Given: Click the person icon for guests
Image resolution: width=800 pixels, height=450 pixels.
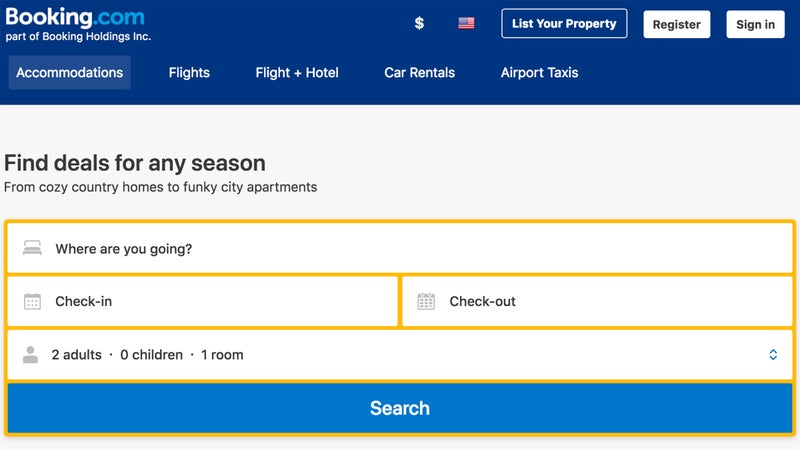Looking at the screenshot, I should pyautogui.click(x=31, y=355).
